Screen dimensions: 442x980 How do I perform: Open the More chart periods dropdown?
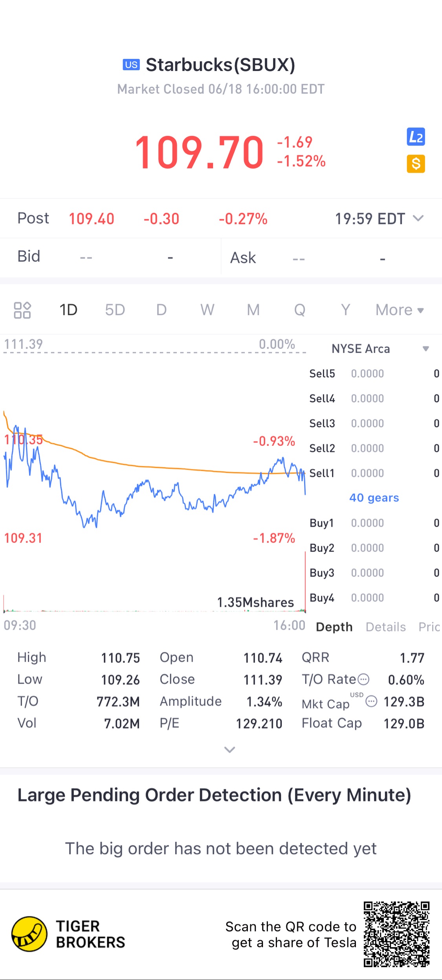(x=400, y=310)
